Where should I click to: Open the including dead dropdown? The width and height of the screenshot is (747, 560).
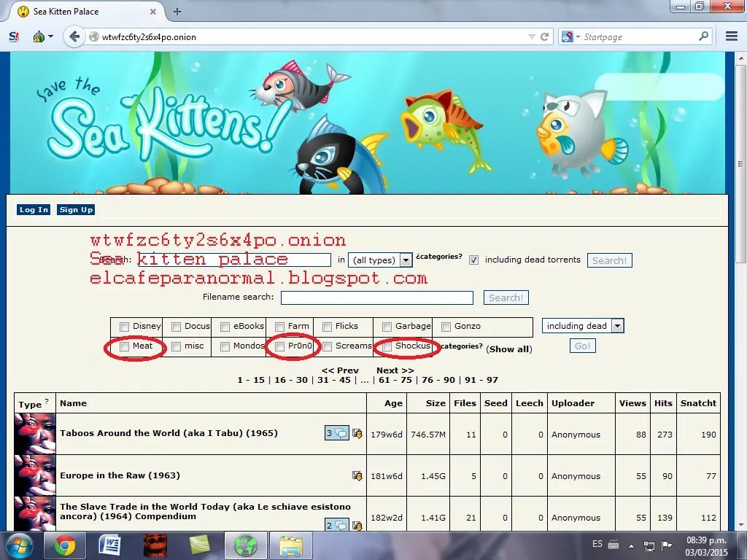click(583, 326)
